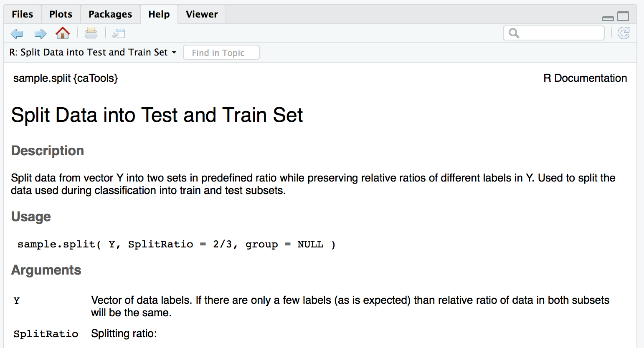Print the current help topic
This screenshot has height=348, width=644.
click(x=91, y=33)
